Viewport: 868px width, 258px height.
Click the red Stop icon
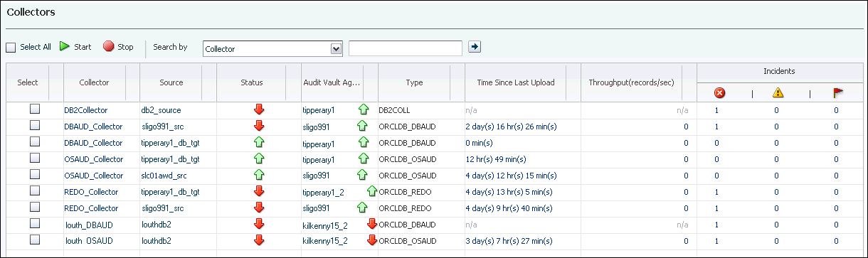click(x=108, y=47)
